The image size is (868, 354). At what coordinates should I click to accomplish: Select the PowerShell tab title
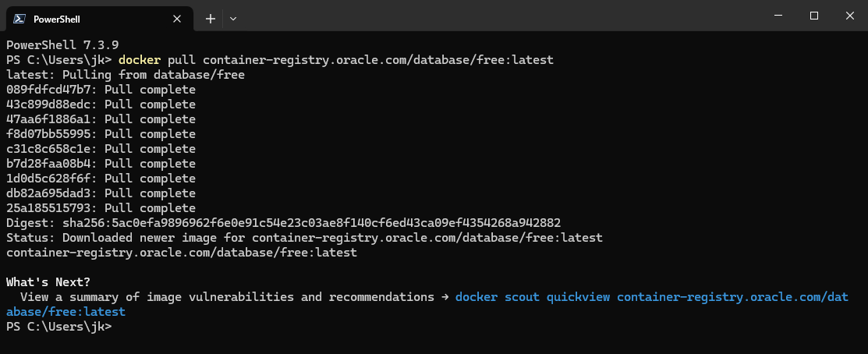[x=56, y=19]
